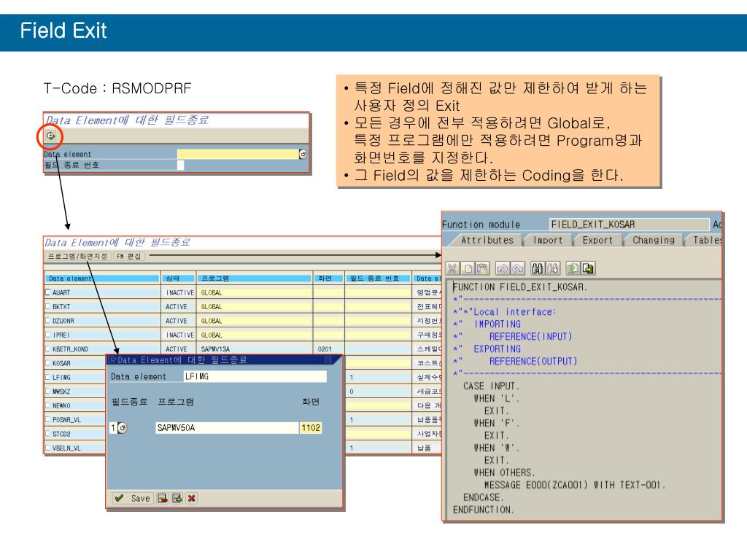Click INACTIVE status in the AUART row
The width and height of the screenshot is (747, 560).
click(x=179, y=292)
